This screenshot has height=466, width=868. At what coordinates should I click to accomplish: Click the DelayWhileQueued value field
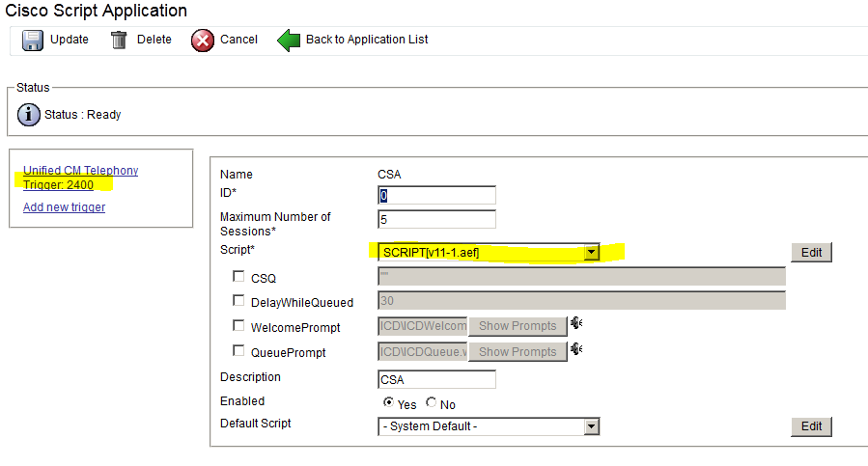click(581, 300)
